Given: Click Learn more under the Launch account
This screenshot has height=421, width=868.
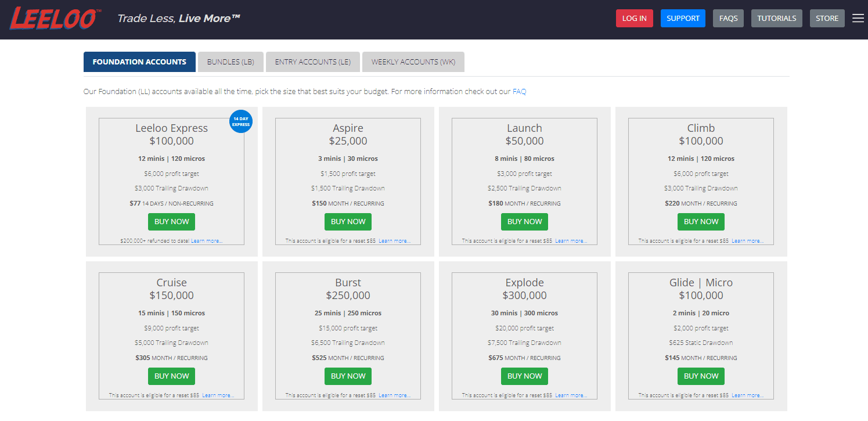Looking at the screenshot, I should coord(571,240).
